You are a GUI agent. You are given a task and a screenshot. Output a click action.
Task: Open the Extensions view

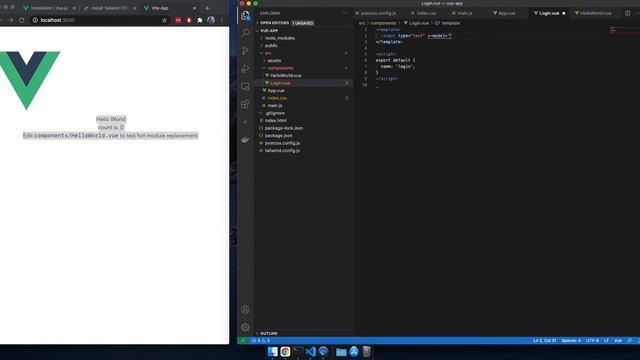click(x=245, y=104)
